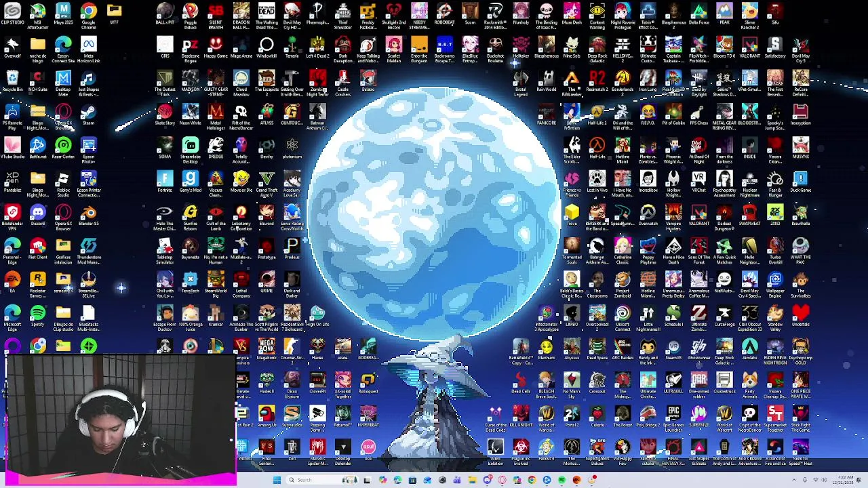Open the PEAK game icon
Viewport: 868px width, 488px height.
coord(724,14)
